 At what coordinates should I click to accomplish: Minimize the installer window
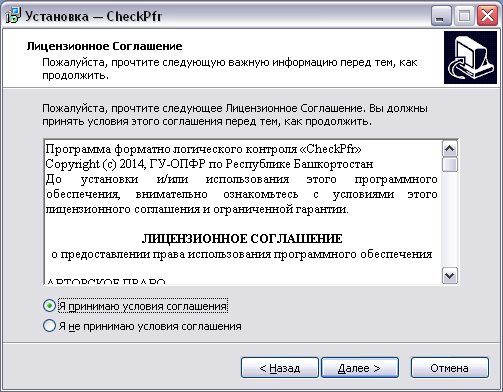pyautogui.click(x=441, y=16)
